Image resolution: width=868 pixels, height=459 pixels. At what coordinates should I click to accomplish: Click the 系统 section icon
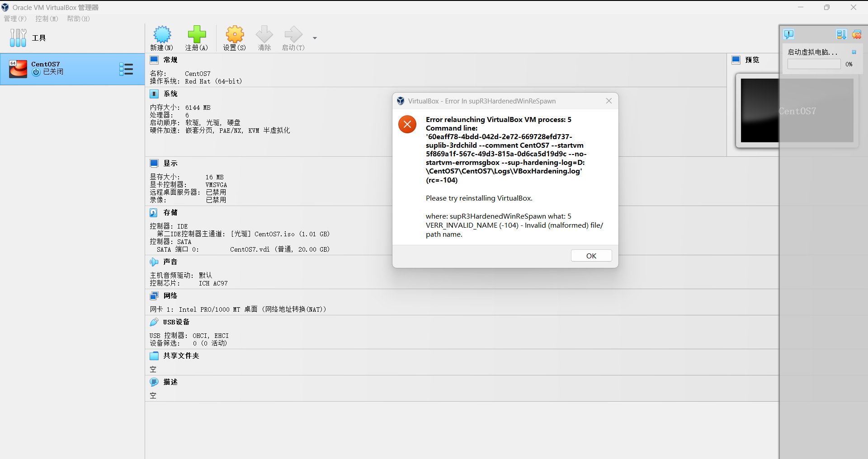[x=154, y=94]
